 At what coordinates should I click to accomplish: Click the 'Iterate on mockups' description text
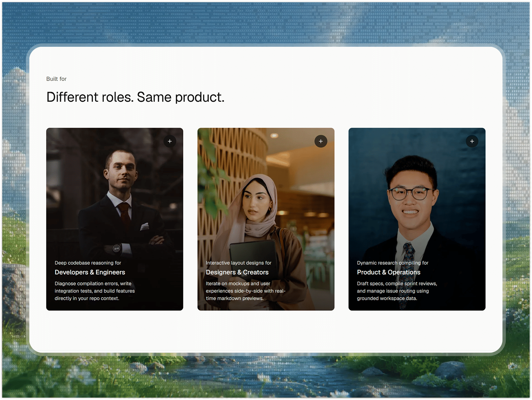pyautogui.click(x=246, y=291)
